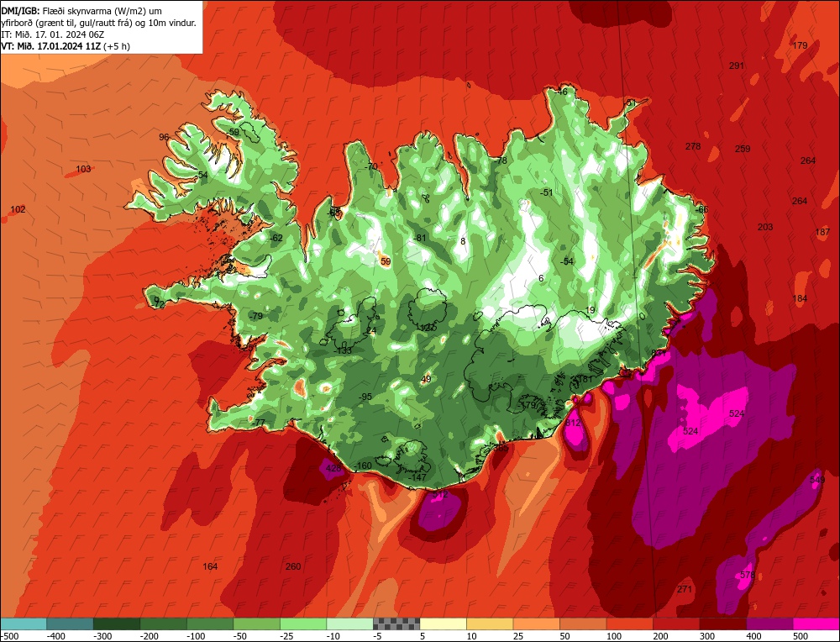
Task: Click the value -95 in southern Iceland
Action: (365, 397)
